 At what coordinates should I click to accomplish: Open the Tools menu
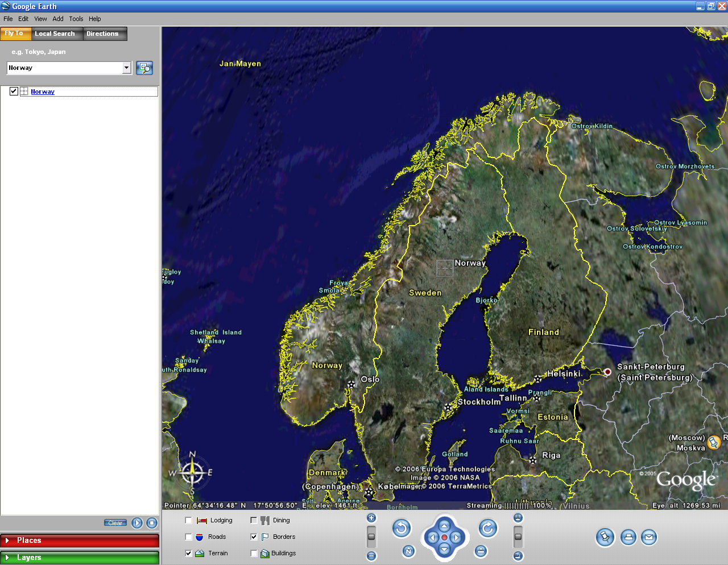(x=76, y=19)
